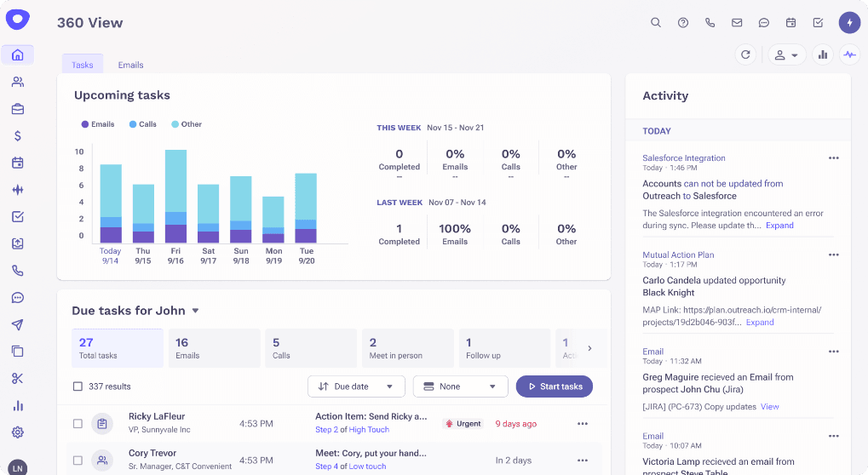Switch to the Emails tab

click(x=130, y=65)
